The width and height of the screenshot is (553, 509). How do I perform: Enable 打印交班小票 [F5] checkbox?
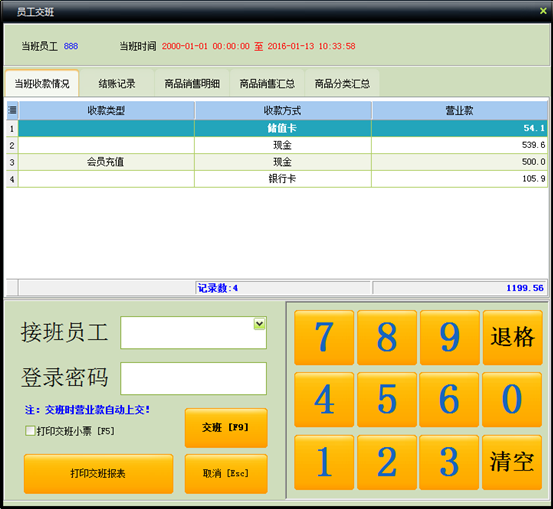coord(30,431)
